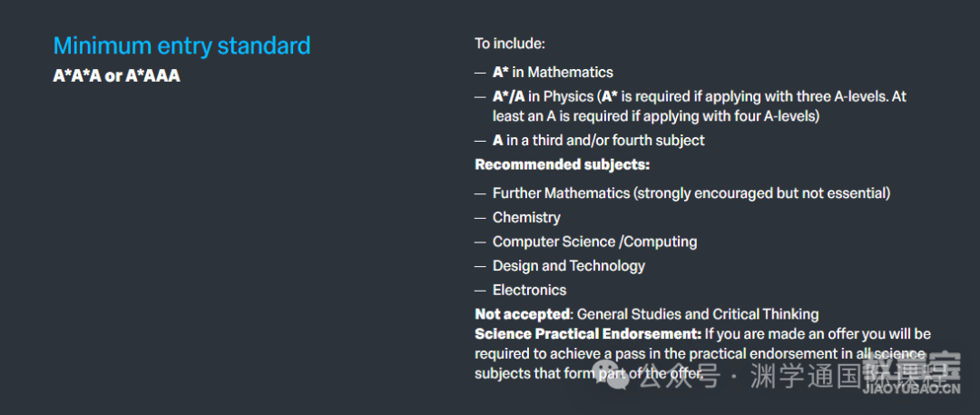Select the 'A*A*A or A*AAA' grade text
Screen dimensions: 980x415
116,76
